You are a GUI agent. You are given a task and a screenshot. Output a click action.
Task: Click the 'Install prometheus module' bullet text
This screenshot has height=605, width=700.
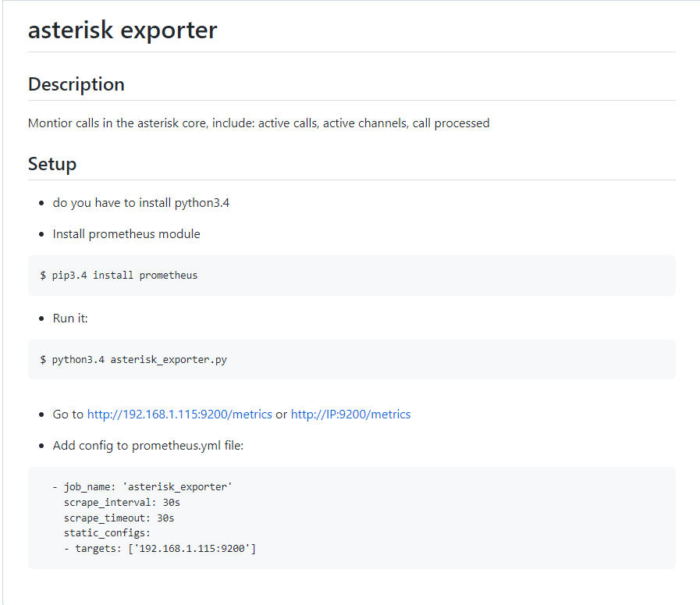tap(126, 234)
